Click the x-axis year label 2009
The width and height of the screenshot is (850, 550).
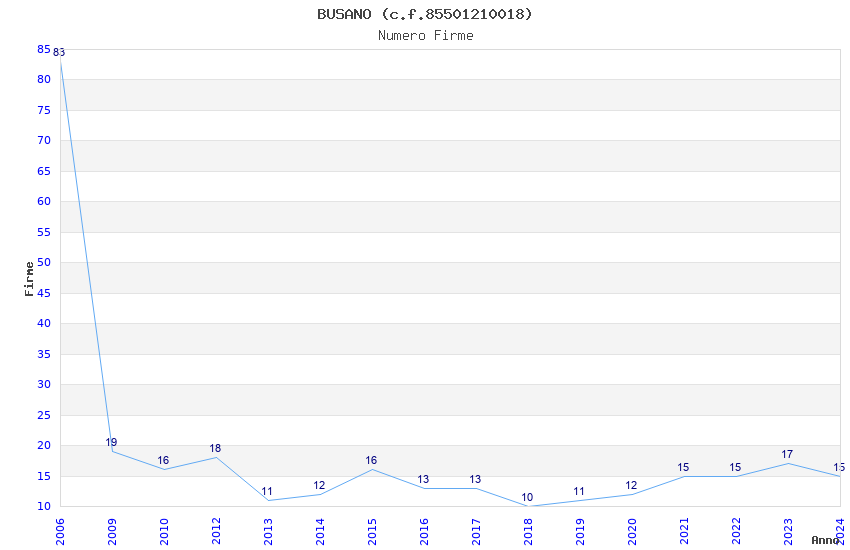(x=112, y=531)
